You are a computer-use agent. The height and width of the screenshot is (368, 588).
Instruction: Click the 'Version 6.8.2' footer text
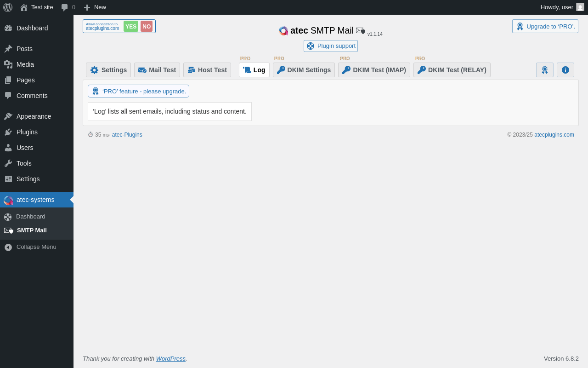tap(561, 358)
